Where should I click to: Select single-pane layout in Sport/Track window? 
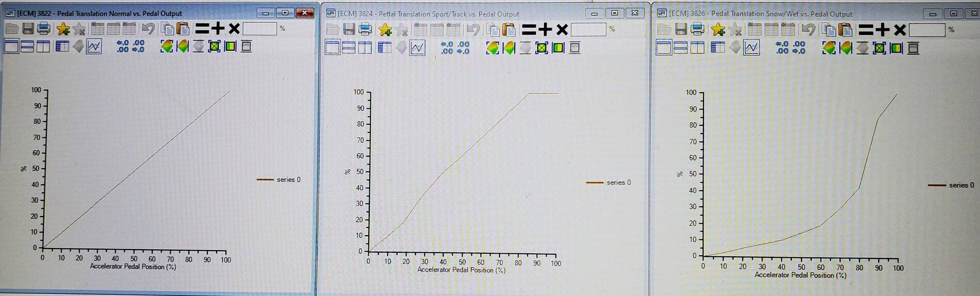click(333, 48)
